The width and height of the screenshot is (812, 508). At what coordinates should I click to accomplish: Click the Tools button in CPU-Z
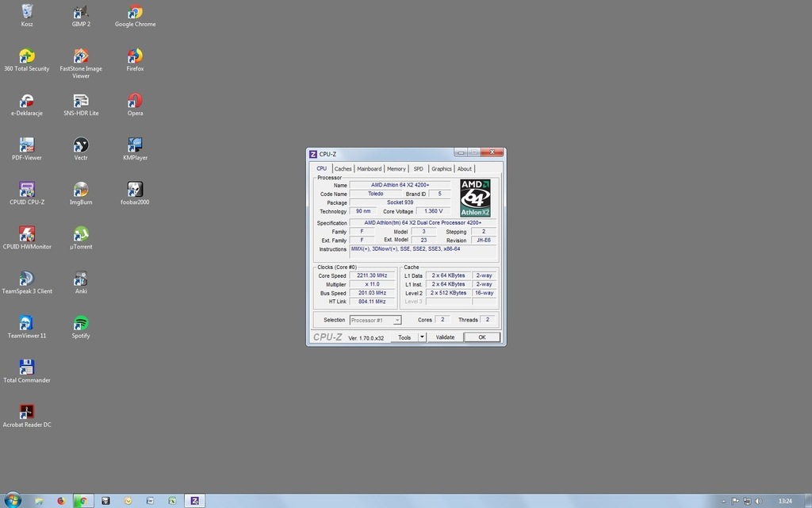click(x=404, y=337)
